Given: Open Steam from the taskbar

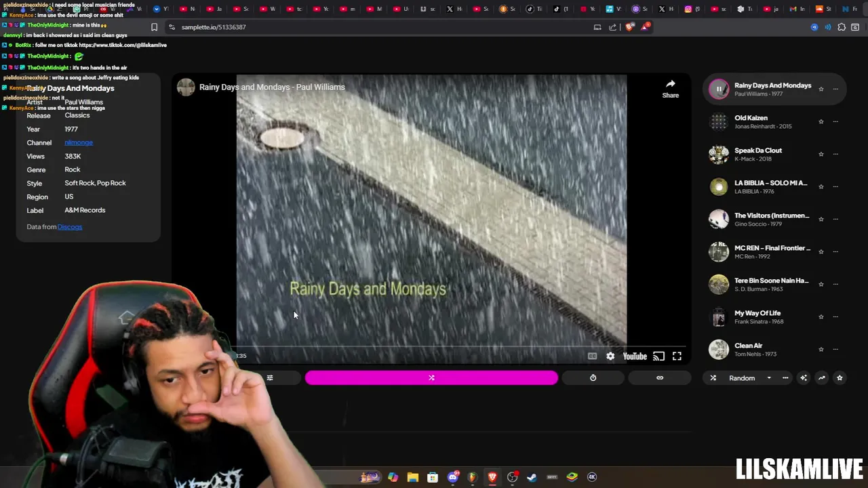Looking at the screenshot, I should point(532,477).
